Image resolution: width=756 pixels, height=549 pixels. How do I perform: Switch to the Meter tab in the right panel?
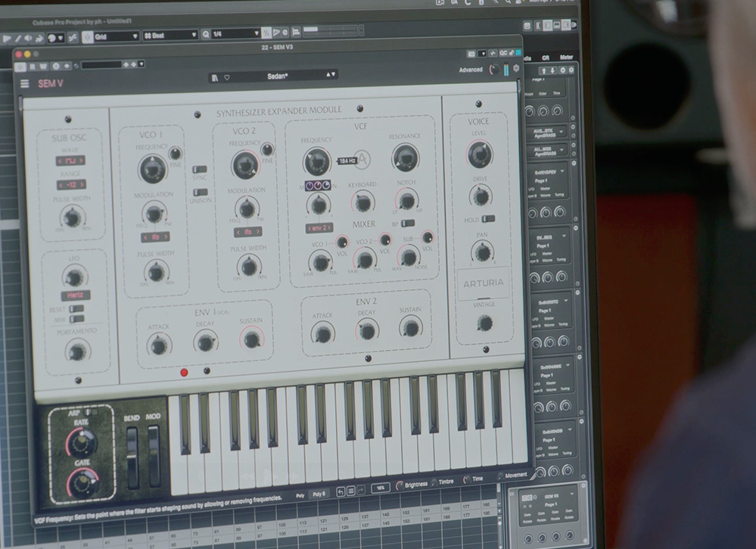566,58
